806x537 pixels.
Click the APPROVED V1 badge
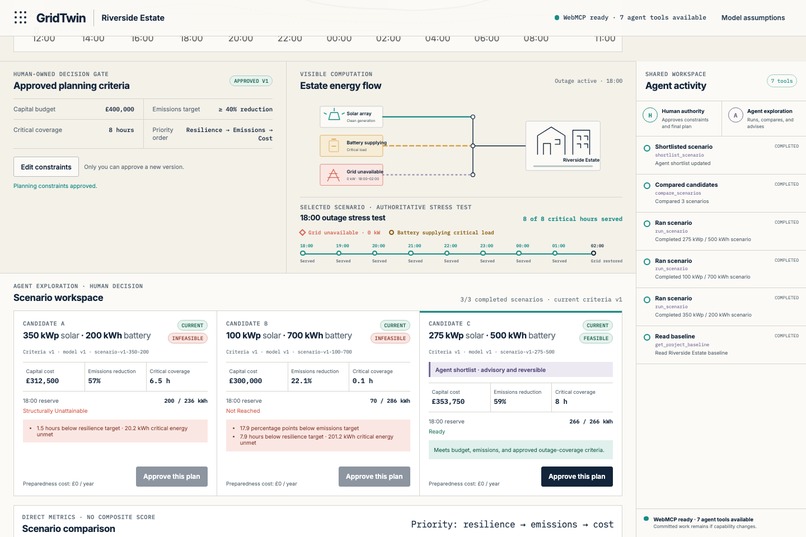(251, 81)
